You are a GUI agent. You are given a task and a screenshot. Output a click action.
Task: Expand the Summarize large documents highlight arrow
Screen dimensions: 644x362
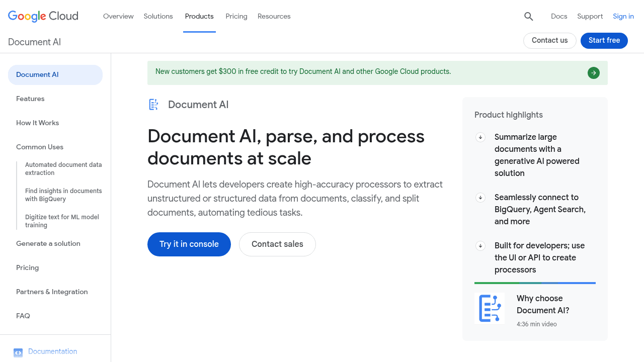click(x=480, y=137)
